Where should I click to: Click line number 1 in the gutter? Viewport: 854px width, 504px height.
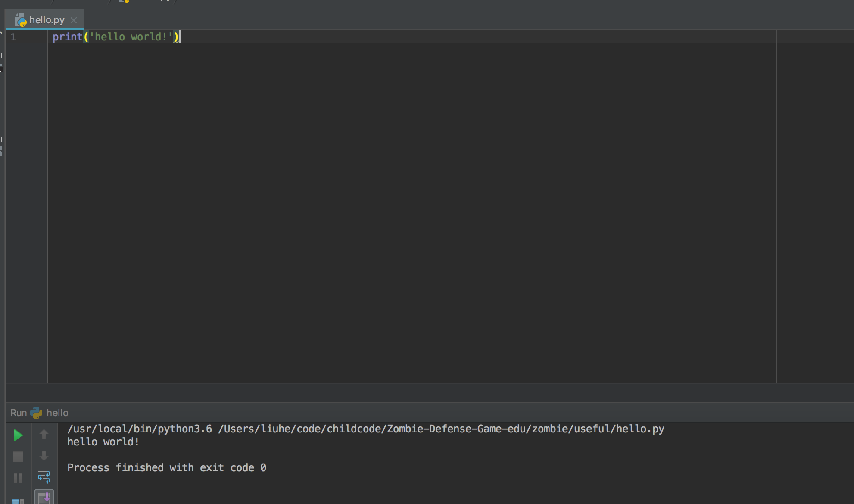13,37
